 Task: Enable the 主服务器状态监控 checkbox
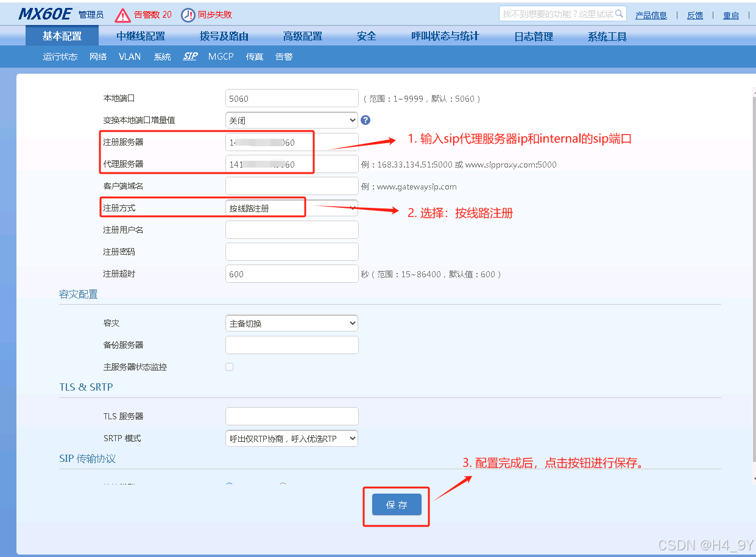point(229,367)
